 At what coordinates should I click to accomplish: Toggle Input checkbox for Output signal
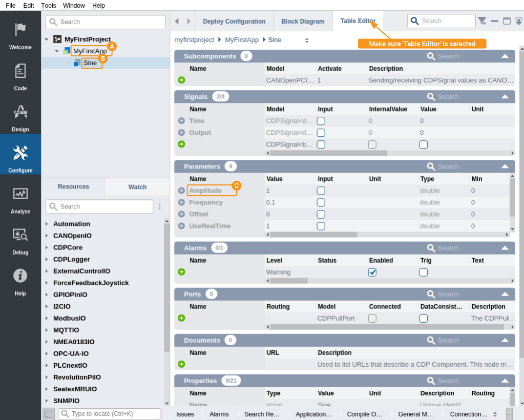pos(321,133)
